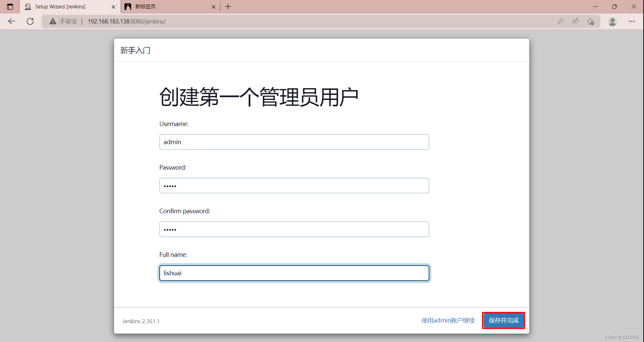
Task: Open a new tab with plus button
Action: coord(228,7)
